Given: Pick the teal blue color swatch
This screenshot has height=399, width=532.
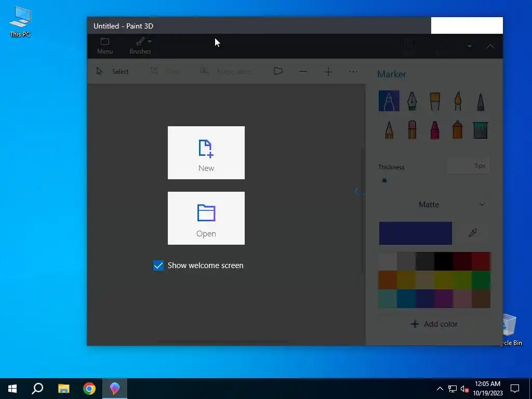Looking at the screenshot, I should pos(406,299).
